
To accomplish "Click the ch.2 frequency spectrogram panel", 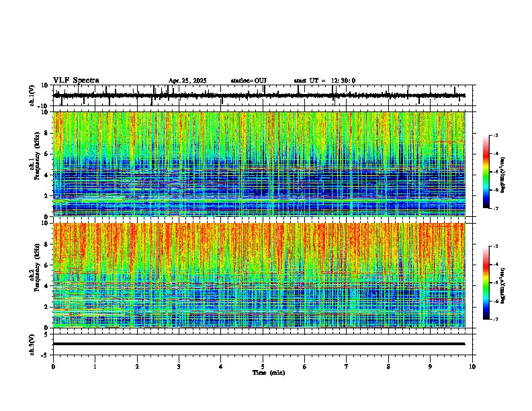I will [x=259, y=275].
